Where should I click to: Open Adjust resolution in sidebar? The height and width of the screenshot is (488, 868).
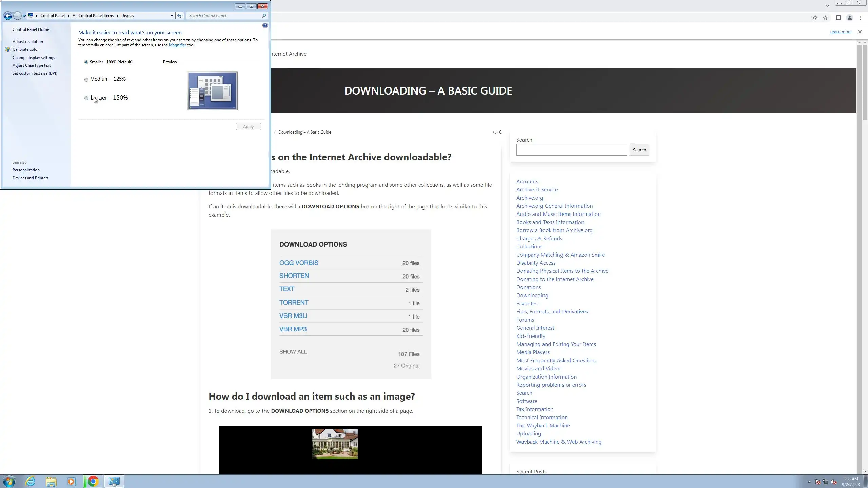pyautogui.click(x=28, y=42)
